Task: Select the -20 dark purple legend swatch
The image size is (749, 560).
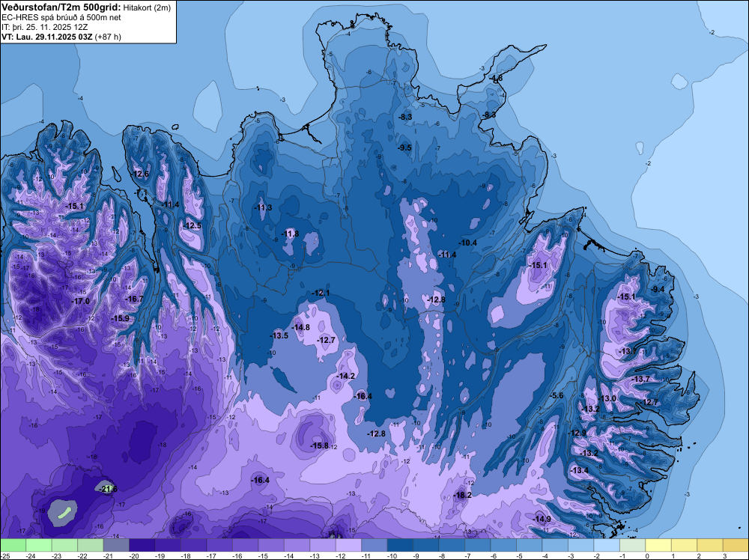Action: coord(142,545)
